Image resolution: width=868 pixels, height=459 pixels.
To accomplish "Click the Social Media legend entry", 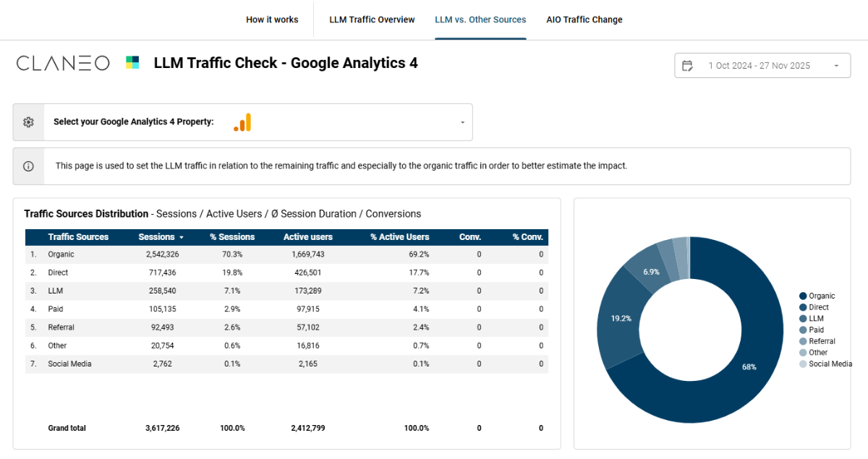I will (830, 364).
